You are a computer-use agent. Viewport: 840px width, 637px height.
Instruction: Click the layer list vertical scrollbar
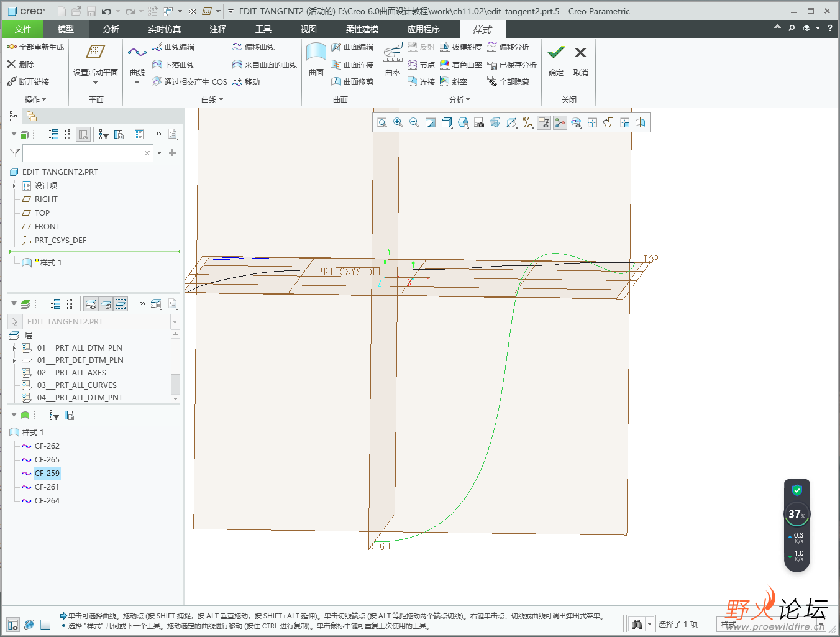tap(175, 367)
